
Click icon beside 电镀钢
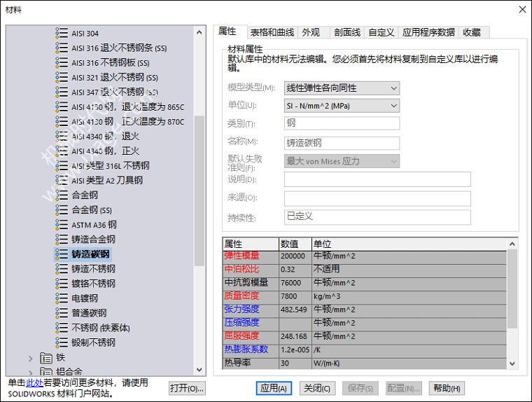[x=62, y=298]
